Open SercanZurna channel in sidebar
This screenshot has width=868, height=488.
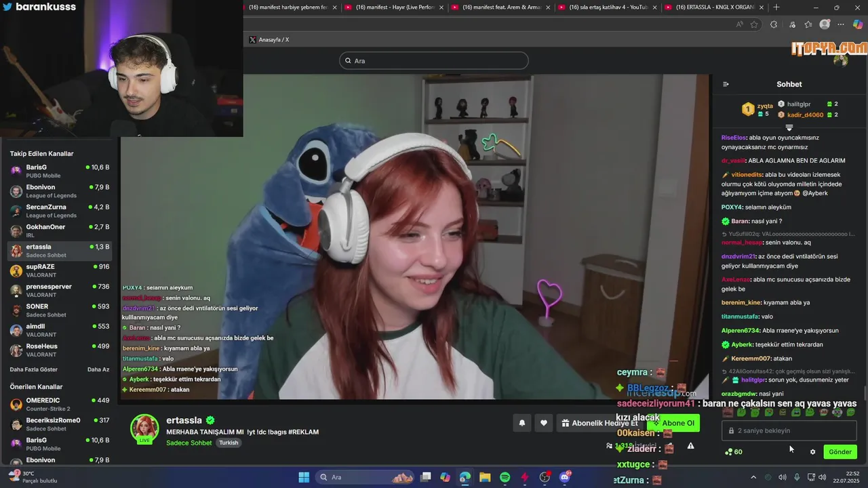[x=60, y=211]
